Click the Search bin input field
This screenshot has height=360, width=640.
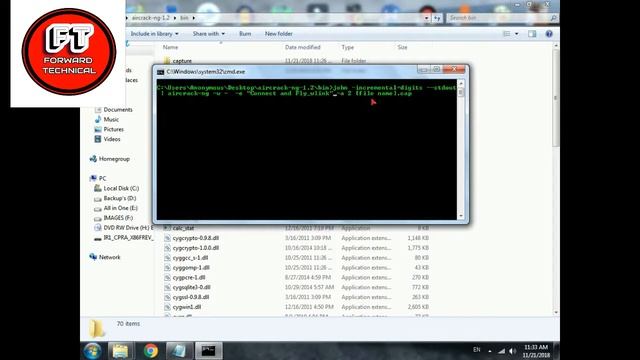(499, 18)
